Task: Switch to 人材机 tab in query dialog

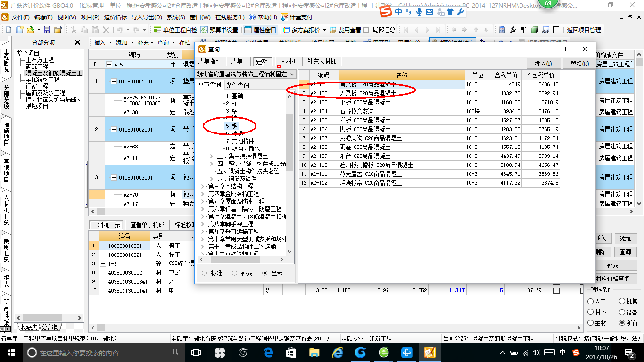Action: (x=289, y=61)
